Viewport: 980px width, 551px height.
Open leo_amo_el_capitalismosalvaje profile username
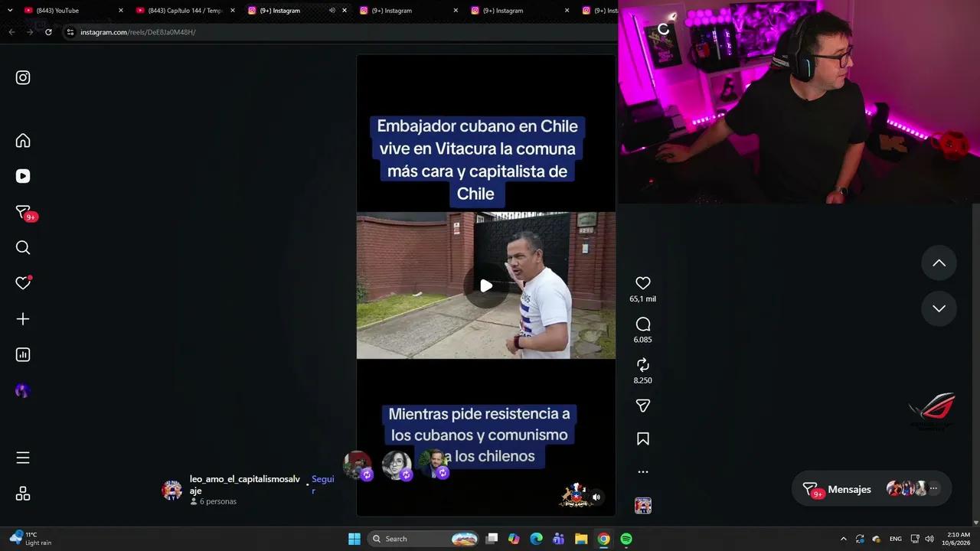(245, 484)
